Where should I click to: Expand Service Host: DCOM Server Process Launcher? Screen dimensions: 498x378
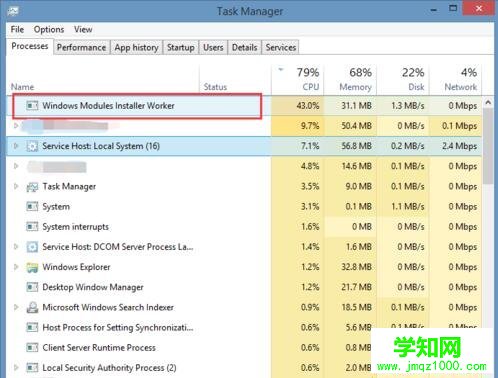[x=16, y=247]
